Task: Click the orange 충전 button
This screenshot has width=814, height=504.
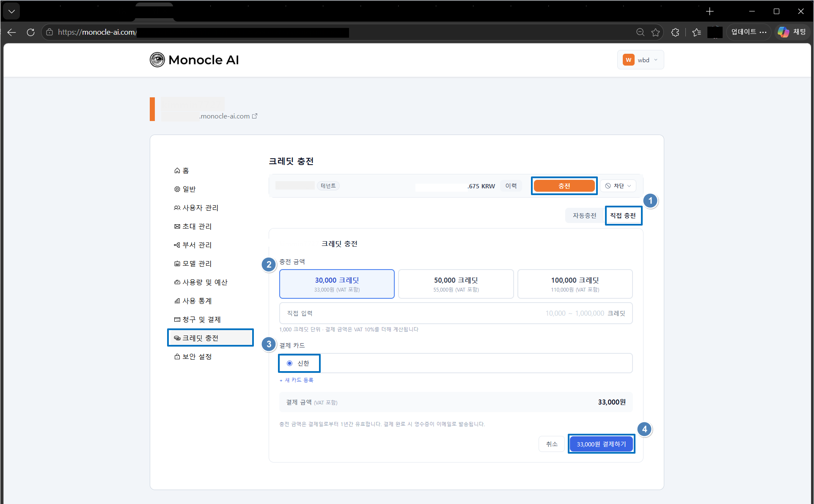Action: tap(564, 186)
